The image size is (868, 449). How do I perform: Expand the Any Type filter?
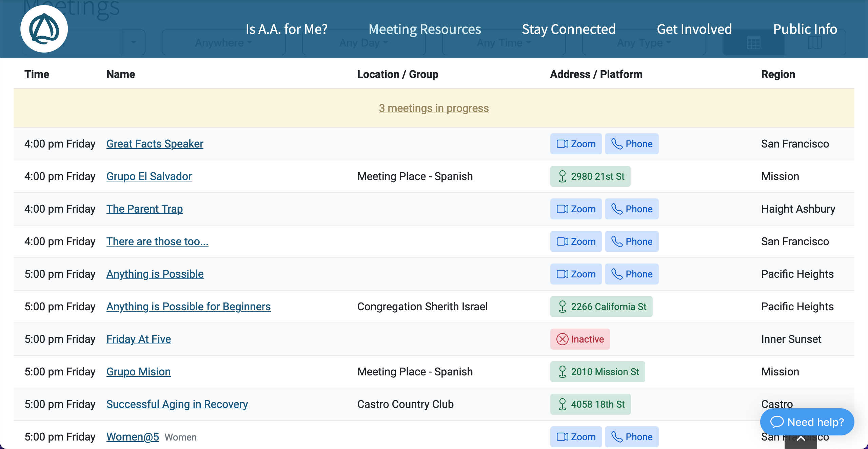644,42
